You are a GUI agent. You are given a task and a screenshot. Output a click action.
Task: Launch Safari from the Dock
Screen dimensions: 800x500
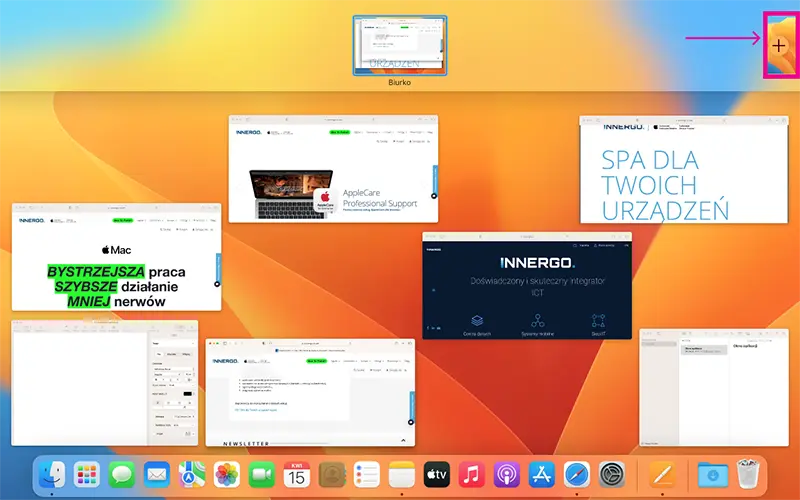577,474
